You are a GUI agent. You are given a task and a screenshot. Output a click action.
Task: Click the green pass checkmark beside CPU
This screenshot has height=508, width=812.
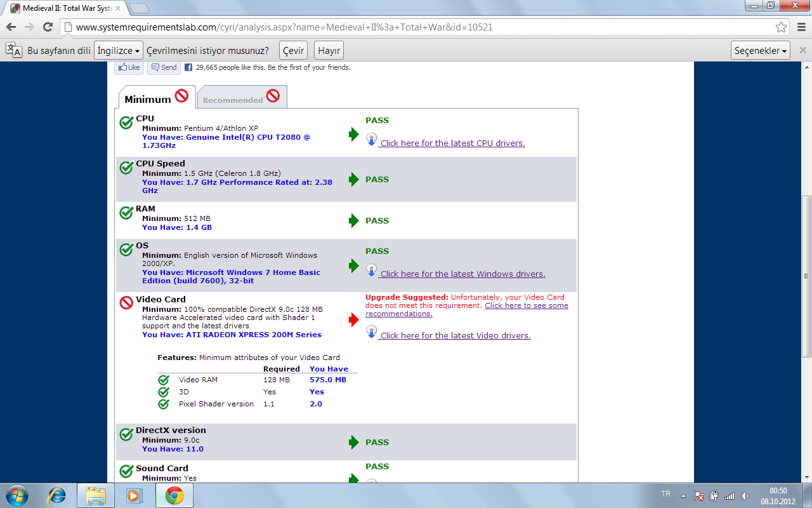126,122
